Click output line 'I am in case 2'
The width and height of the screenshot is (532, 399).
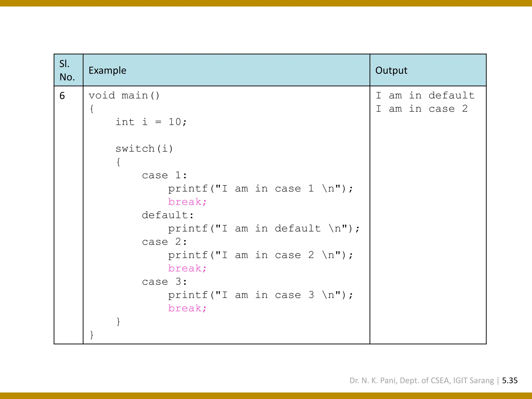[x=422, y=109]
